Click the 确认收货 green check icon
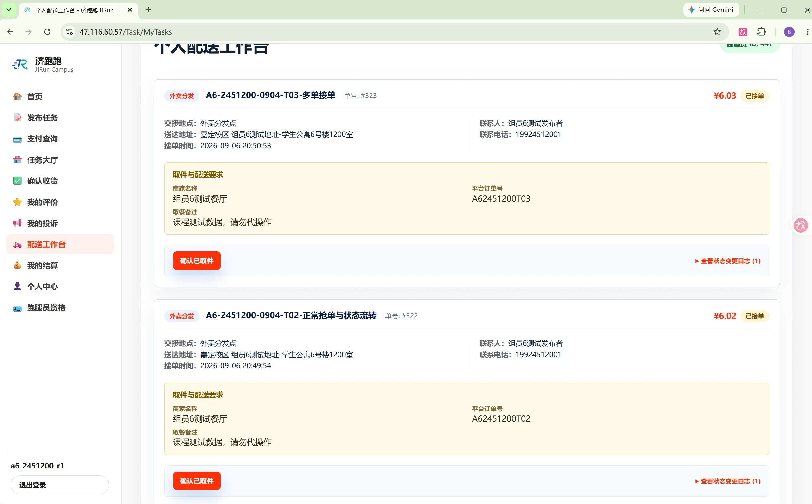Screen dimensions: 812x504 (x=17, y=181)
